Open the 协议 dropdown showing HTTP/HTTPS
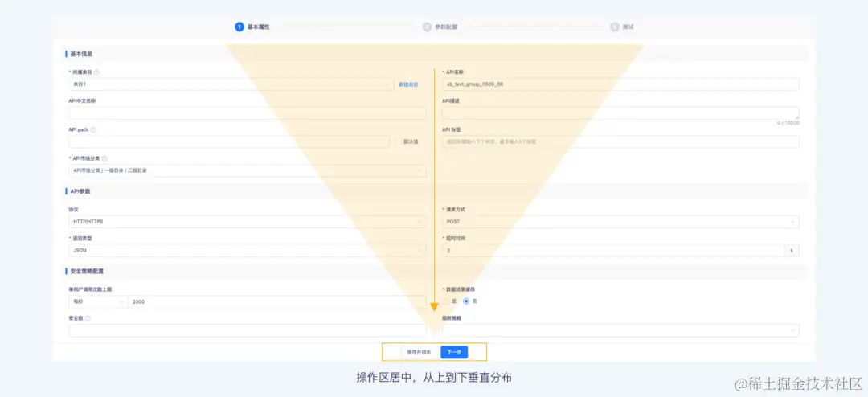 pos(248,222)
